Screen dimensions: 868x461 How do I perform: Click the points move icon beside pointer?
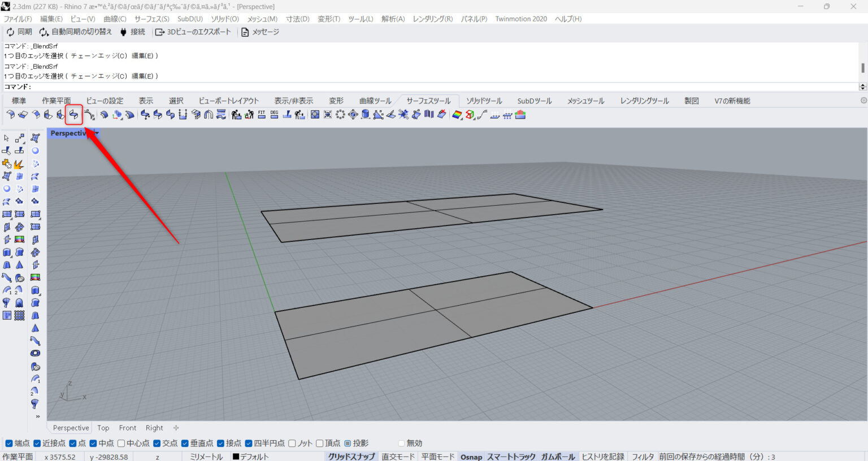pos(20,138)
